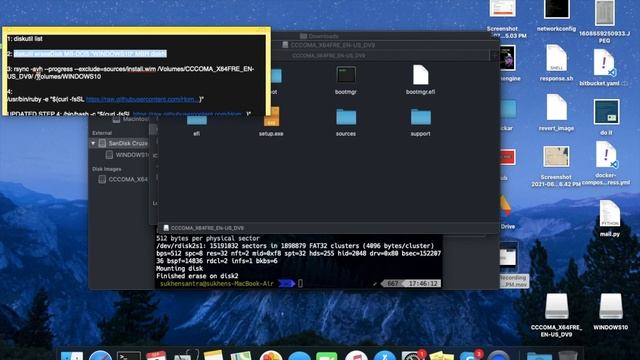Select the mail.py file on the desktop
Image resolution: width=640 pixels, height=360 pixels.
click(610, 218)
